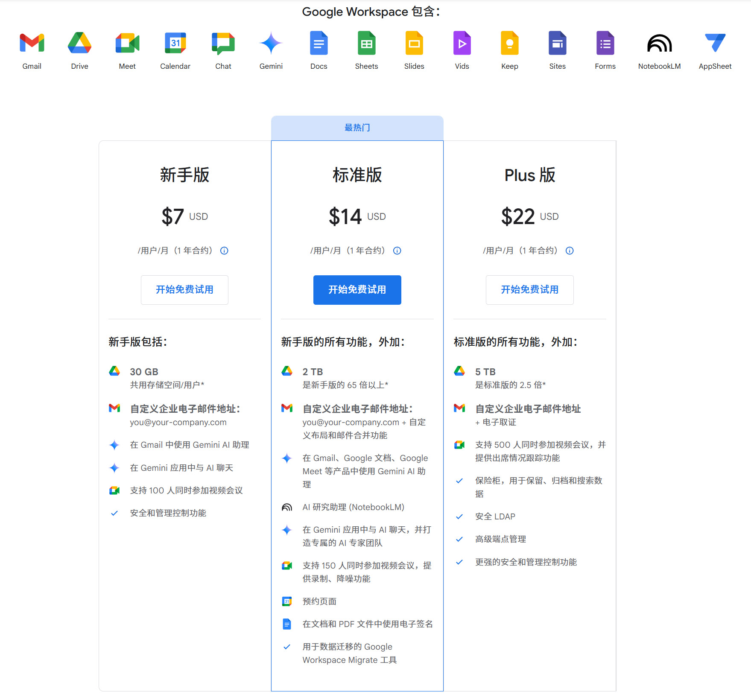751x700 pixels.
Task: Click Meet icon beside 支持 500 人 feature
Action: coord(459,445)
